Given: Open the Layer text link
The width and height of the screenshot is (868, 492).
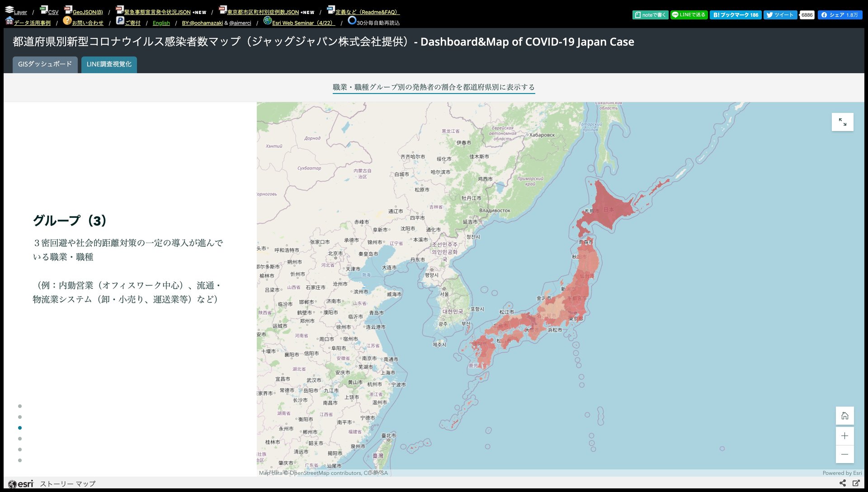Looking at the screenshot, I should click(20, 12).
